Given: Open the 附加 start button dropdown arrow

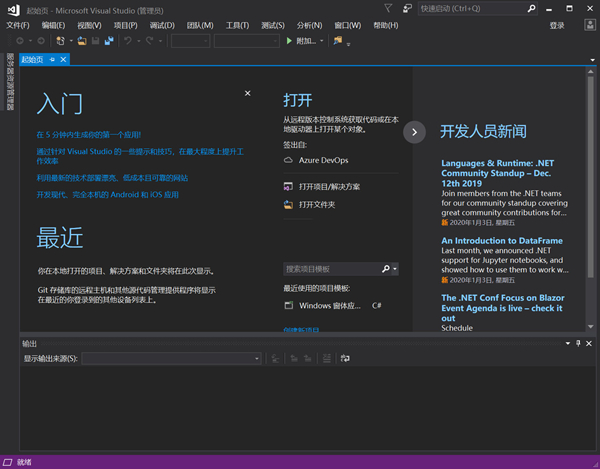Looking at the screenshot, I should pyautogui.click(x=322, y=41).
